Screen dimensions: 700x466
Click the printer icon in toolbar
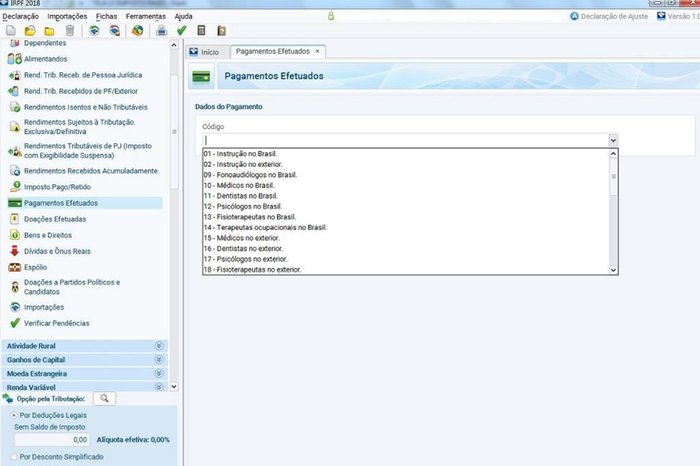click(x=162, y=30)
